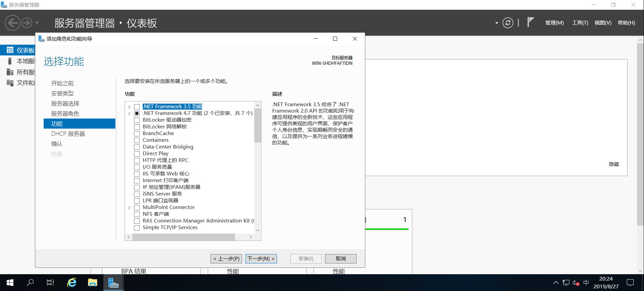This screenshot has width=644, height=291.
Task: Click Server Manager main window vertical scrollbar
Action: (x=640, y=134)
